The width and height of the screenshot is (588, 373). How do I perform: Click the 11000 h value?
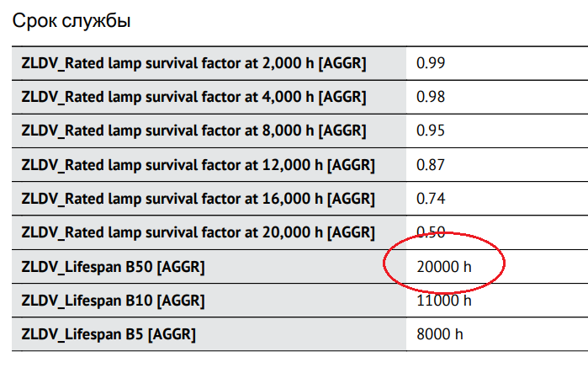click(444, 301)
